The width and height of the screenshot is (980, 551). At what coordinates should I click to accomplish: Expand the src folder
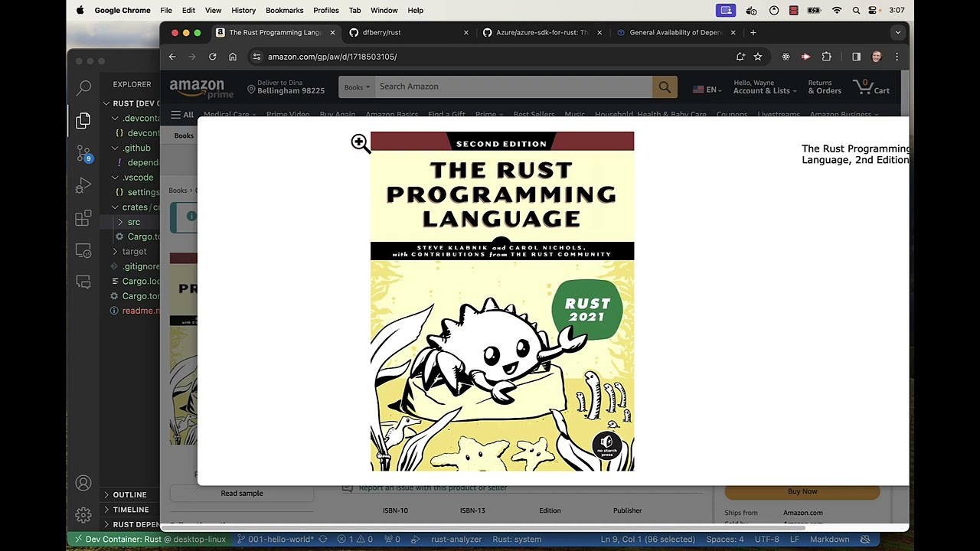(120, 222)
